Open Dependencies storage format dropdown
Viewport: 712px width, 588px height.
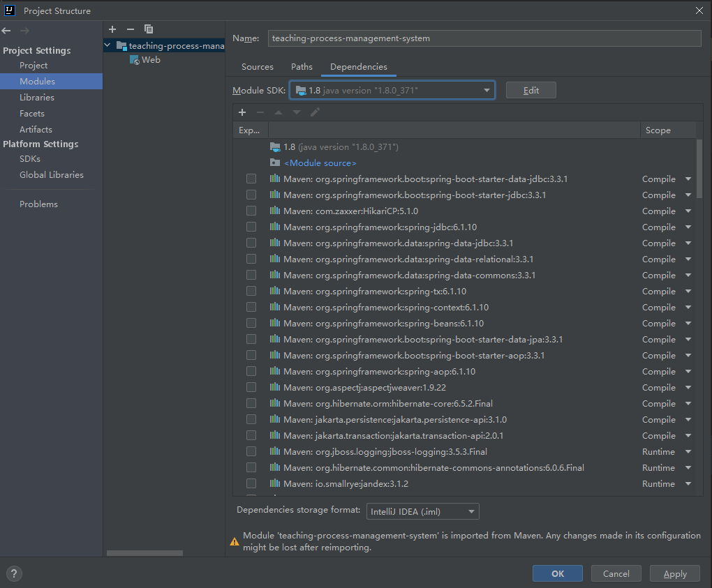click(x=423, y=512)
